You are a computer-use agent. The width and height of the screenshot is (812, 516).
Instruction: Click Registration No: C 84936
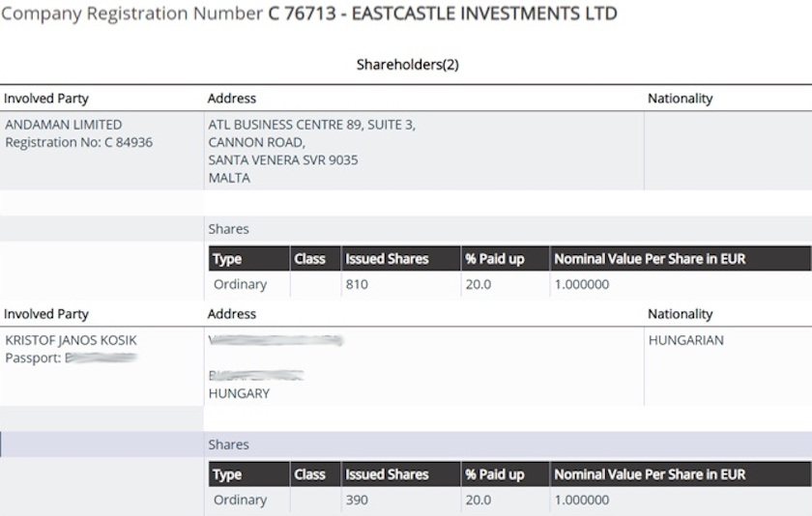78,142
